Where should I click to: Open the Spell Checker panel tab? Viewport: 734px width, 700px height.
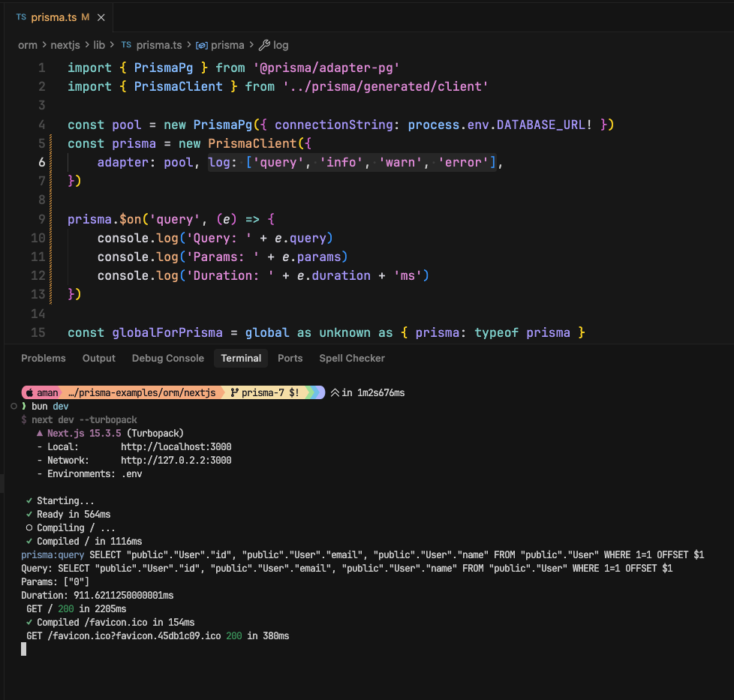352,359
